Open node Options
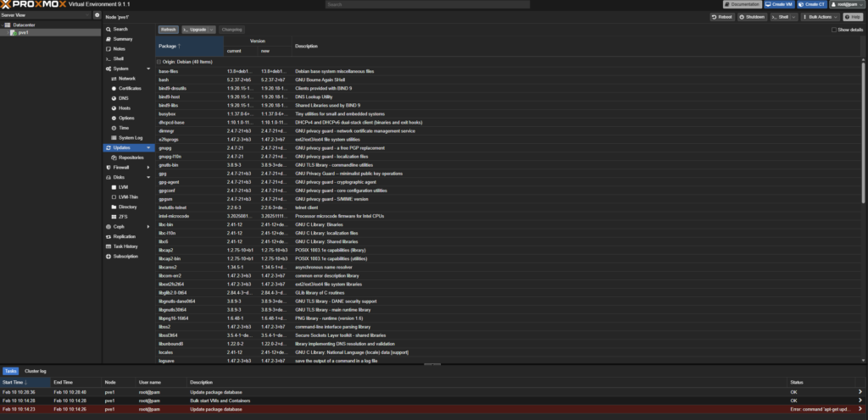Image resolution: width=868 pixels, height=420 pixels. (126, 119)
